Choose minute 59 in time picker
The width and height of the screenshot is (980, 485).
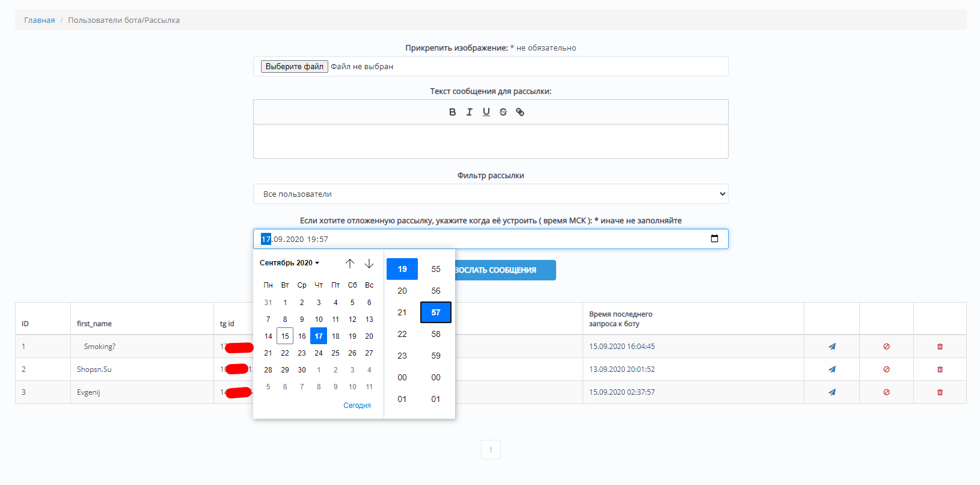436,356
